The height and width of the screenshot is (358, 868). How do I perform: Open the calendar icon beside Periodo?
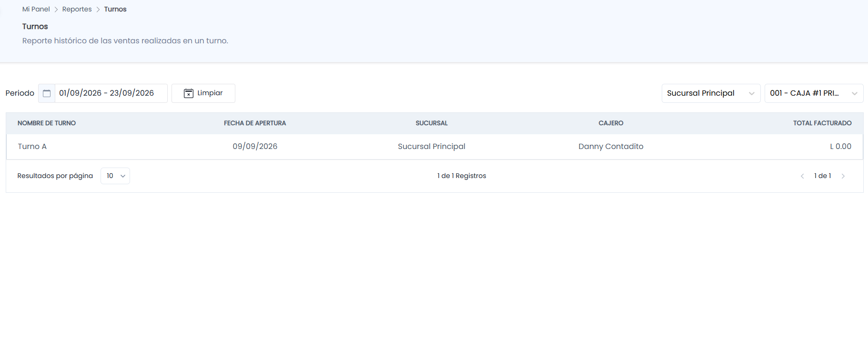[47, 93]
